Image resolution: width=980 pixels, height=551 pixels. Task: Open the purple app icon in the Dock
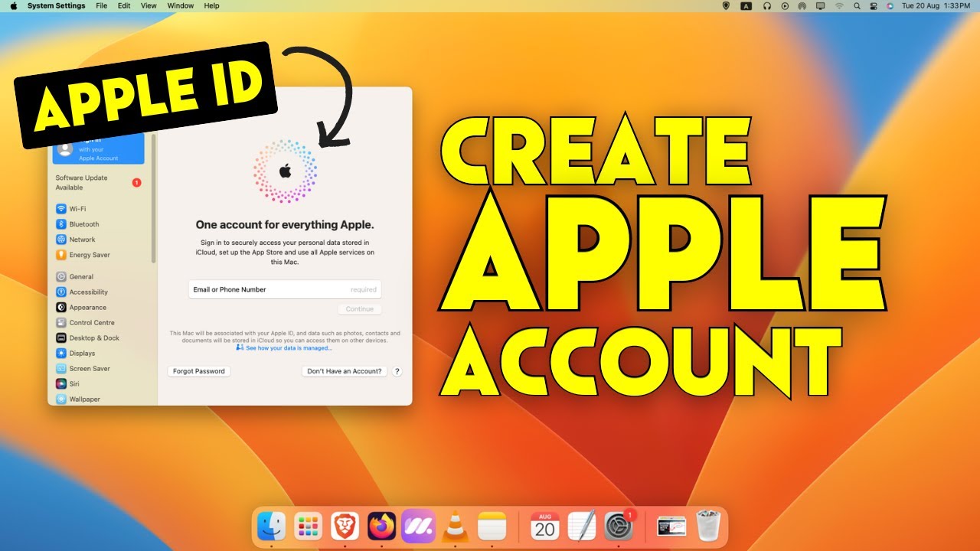pyautogui.click(x=418, y=527)
